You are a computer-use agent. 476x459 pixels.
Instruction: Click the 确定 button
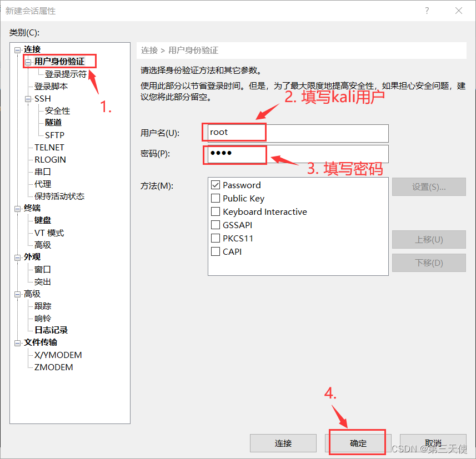click(x=358, y=443)
